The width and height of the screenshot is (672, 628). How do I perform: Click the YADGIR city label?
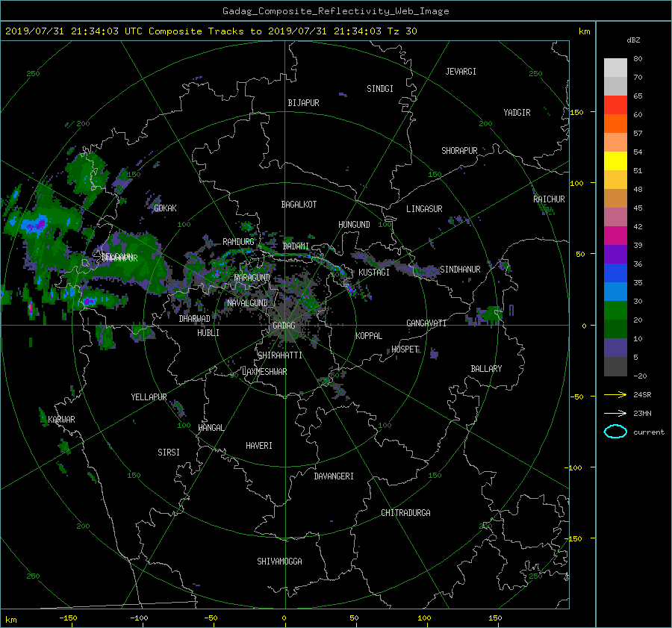(517, 113)
